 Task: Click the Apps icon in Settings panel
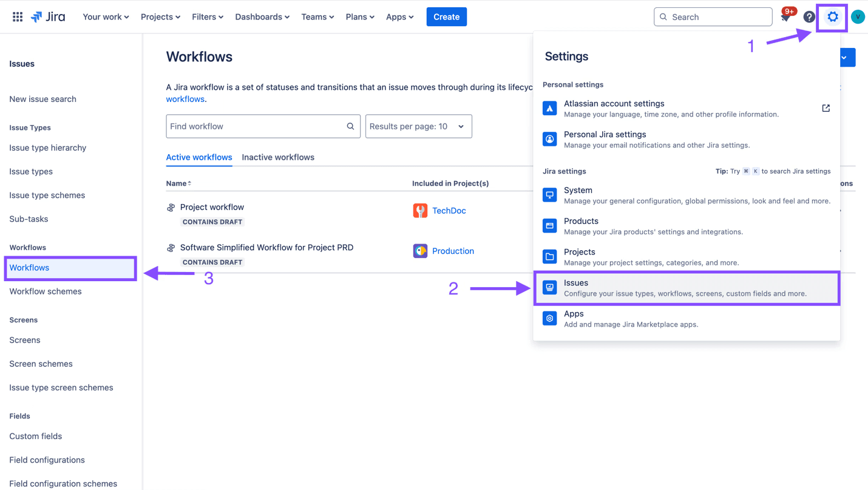[550, 318]
